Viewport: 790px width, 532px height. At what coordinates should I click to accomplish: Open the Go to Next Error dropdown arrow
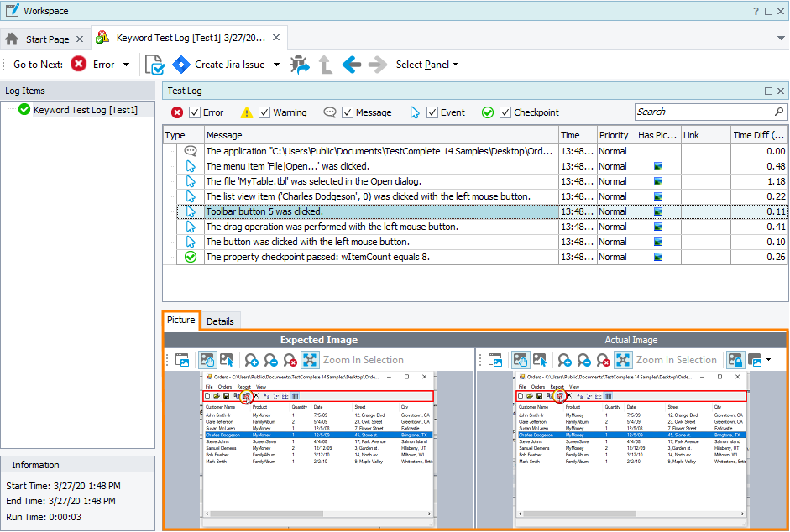pos(127,65)
